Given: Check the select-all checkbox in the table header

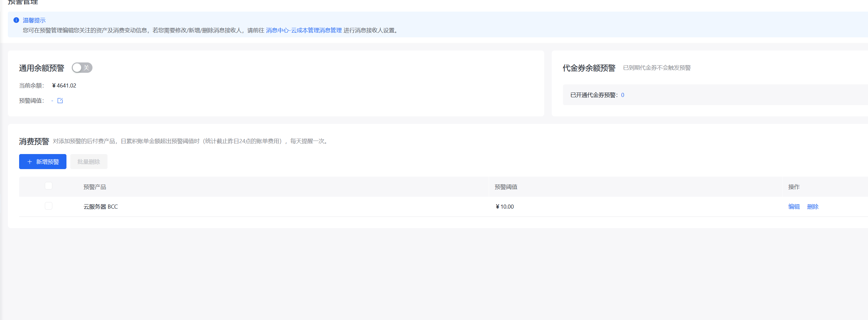Looking at the screenshot, I should pos(49,186).
